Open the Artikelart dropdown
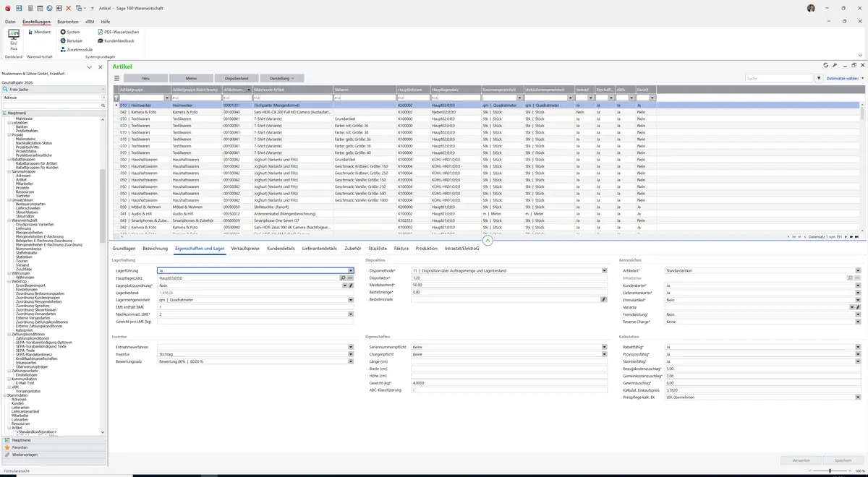Screen dimensions: 868x477 click(858, 270)
